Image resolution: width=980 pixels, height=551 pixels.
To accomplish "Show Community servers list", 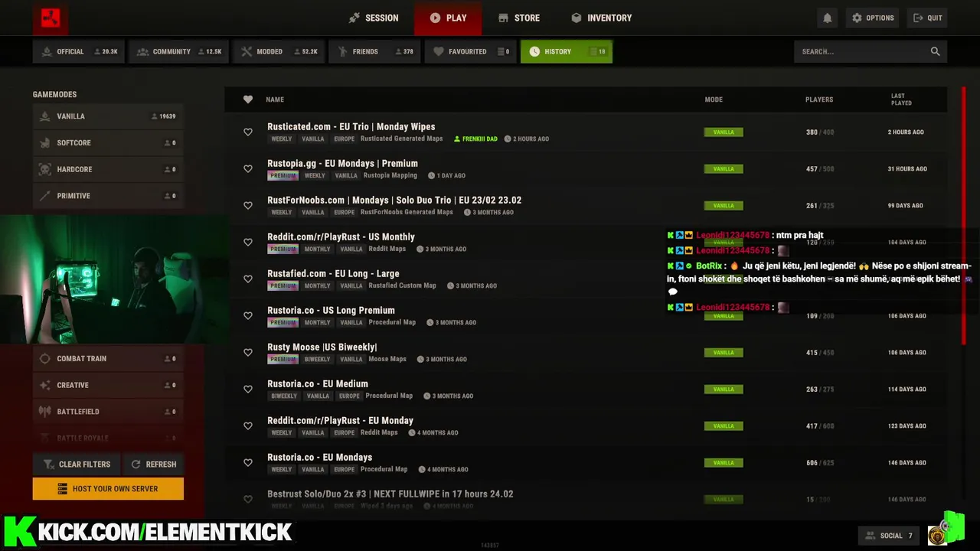I will pos(178,51).
